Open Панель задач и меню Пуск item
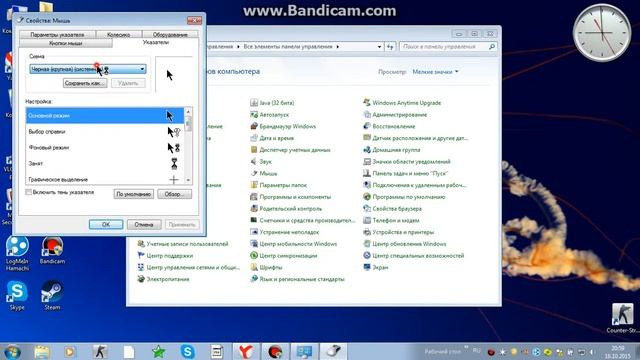 (406, 173)
